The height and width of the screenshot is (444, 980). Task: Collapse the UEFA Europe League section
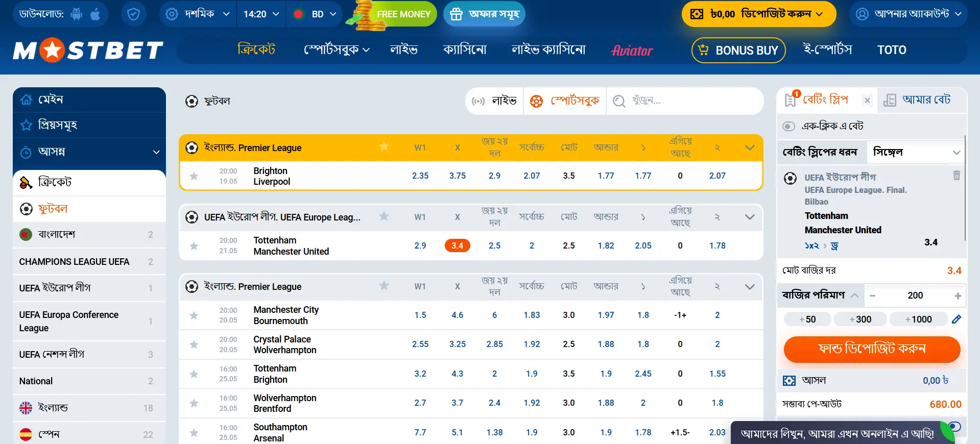[x=750, y=217]
